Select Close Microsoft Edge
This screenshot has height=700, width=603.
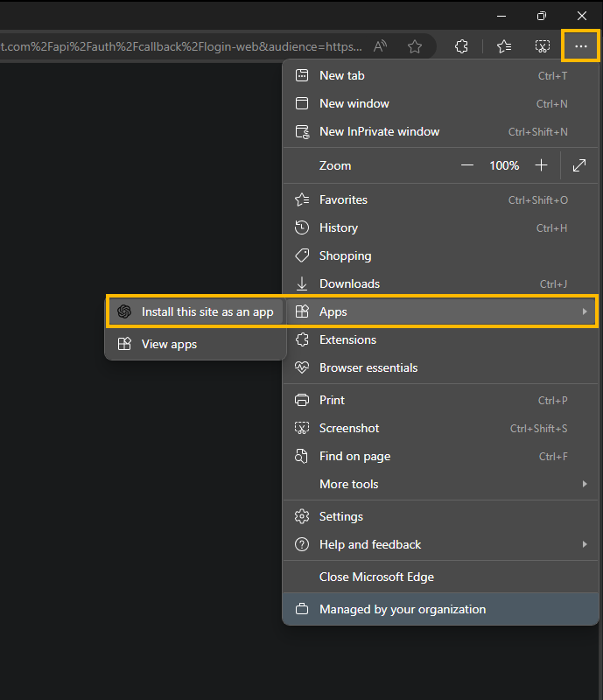point(440,577)
